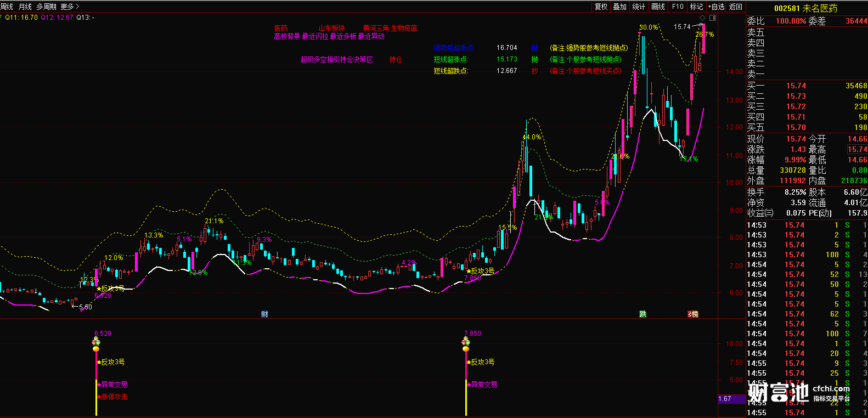Click the 30.0% label at the chart peak
Viewport: 868px width, 418px height.
tap(649, 27)
